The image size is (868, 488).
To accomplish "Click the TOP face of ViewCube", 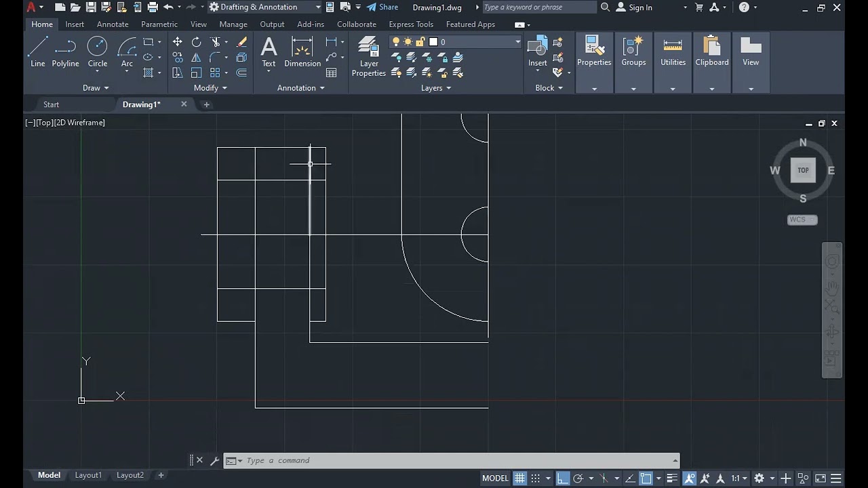I will click(803, 170).
